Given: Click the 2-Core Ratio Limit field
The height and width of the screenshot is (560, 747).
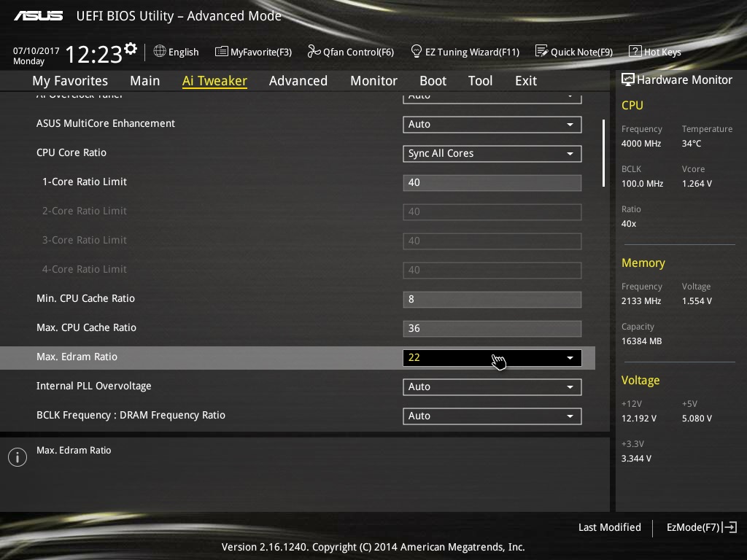Looking at the screenshot, I should pyautogui.click(x=492, y=212).
